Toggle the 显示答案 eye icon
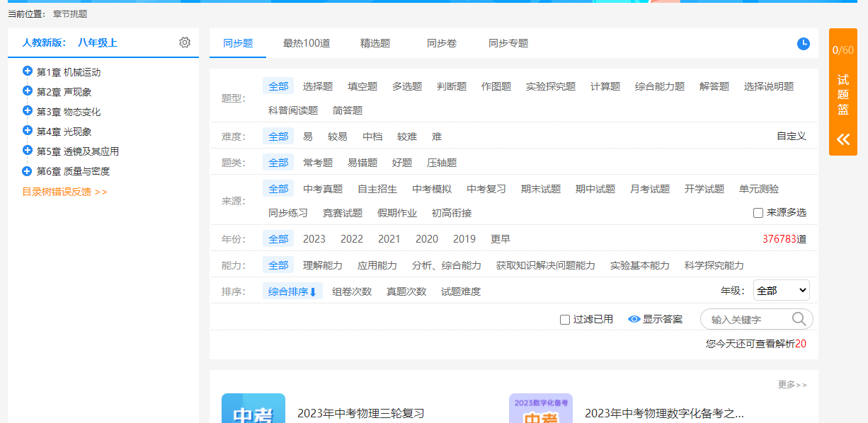This screenshot has height=423, width=868. pyautogui.click(x=634, y=319)
